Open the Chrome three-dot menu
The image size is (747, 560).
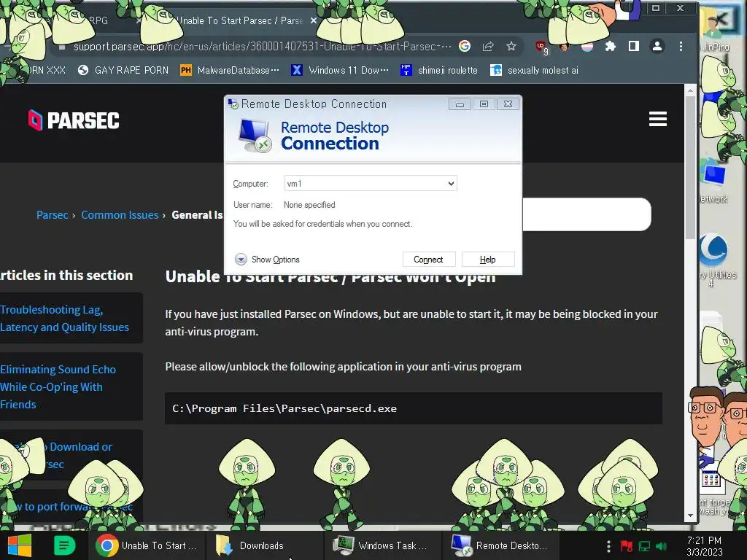pyautogui.click(x=681, y=46)
